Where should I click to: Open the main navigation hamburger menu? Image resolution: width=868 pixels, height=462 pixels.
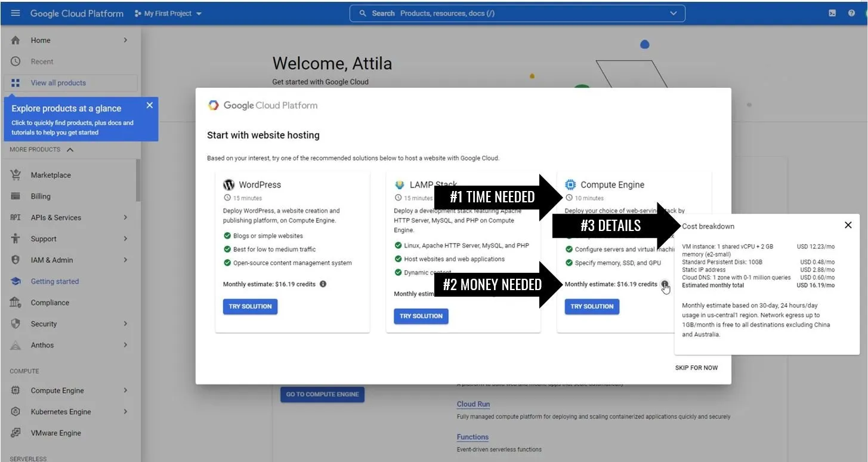(16, 13)
